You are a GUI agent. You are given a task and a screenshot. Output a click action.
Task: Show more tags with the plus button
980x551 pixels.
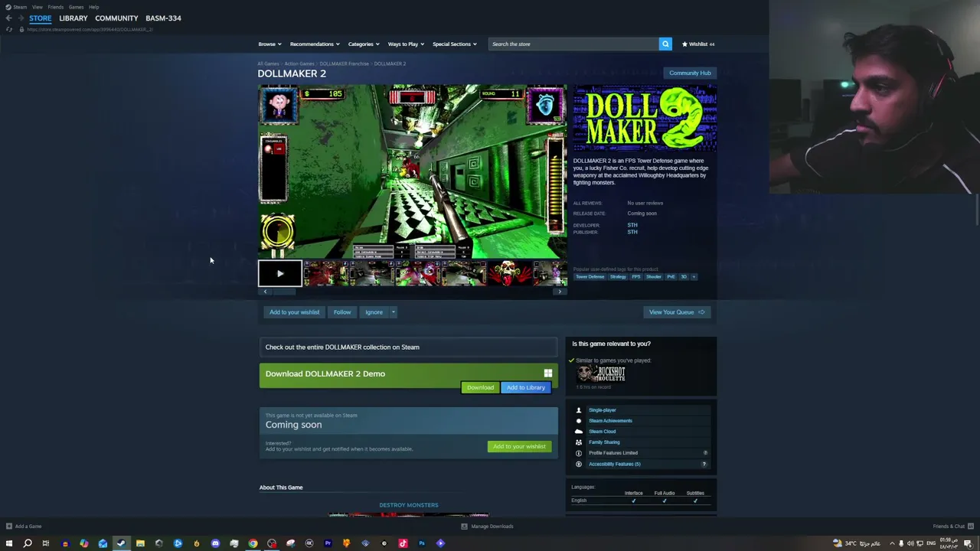tap(694, 277)
